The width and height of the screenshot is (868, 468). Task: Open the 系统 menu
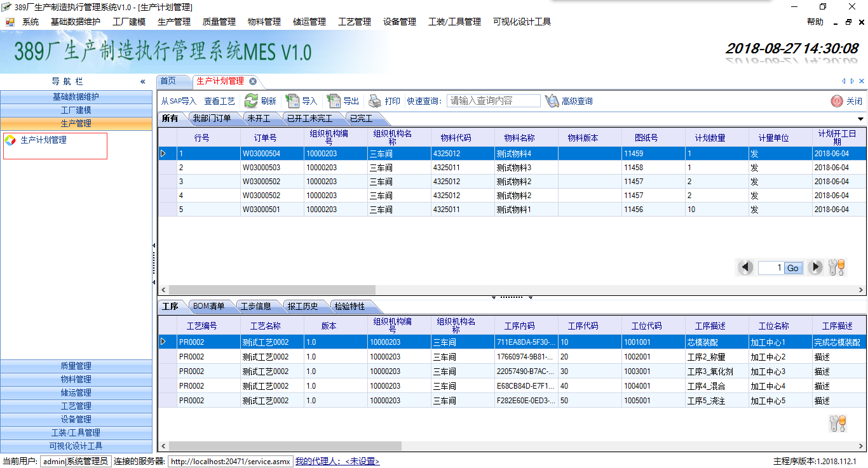click(x=31, y=22)
